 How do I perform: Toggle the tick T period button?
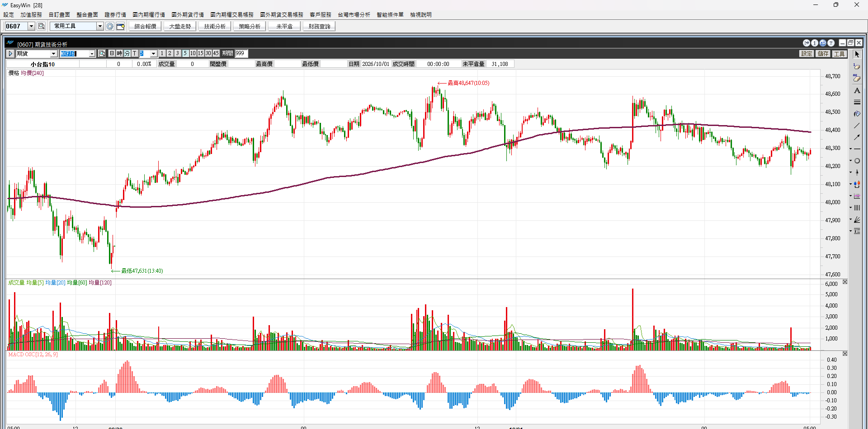[x=135, y=53]
